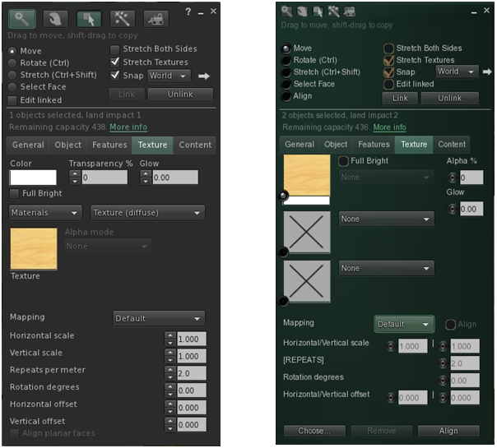
Task: Select the large Move hand tool icon
Action: (56, 17)
